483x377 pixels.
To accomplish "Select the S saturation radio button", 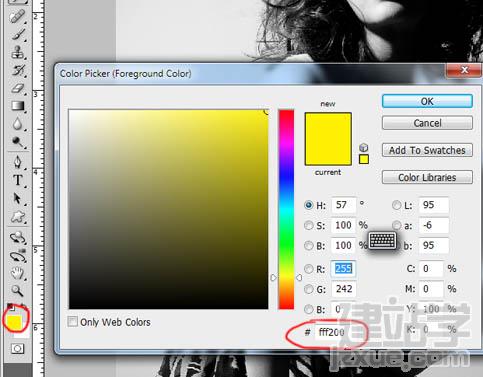I will pyautogui.click(x=309, y=225).
